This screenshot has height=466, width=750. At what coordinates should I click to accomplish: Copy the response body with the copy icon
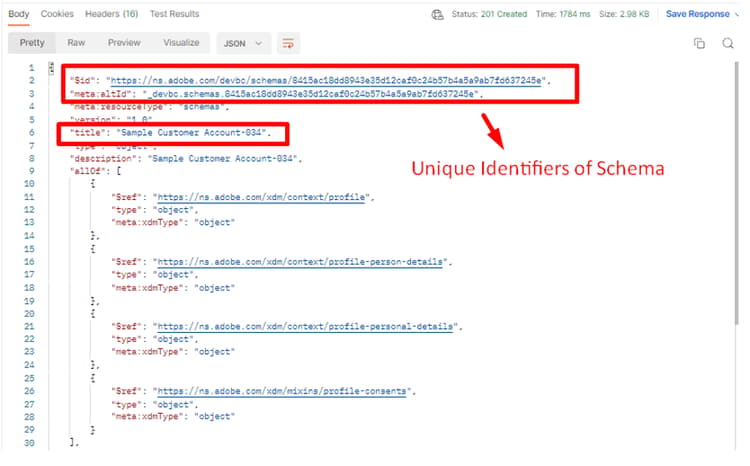coord(699,44)
